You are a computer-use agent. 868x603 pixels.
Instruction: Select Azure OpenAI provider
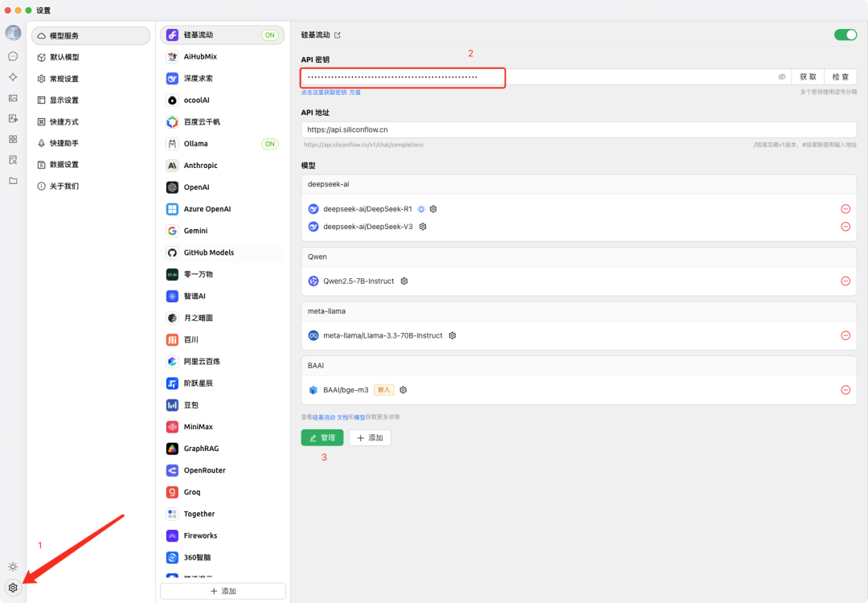pos(222,209)
